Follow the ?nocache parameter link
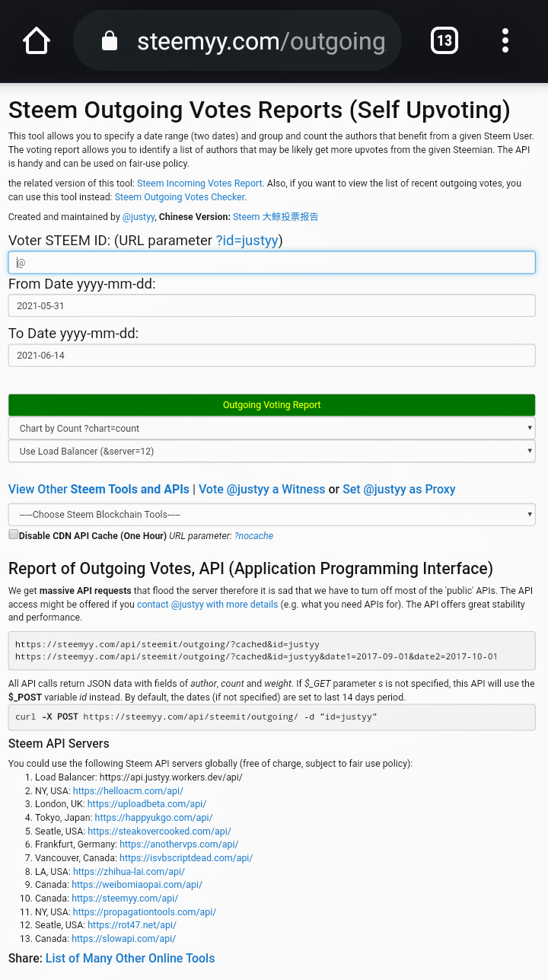 click(x=253, y=536)
